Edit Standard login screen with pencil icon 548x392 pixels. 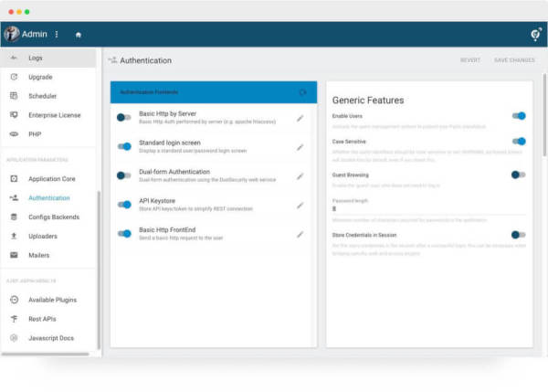coord(300,147)
